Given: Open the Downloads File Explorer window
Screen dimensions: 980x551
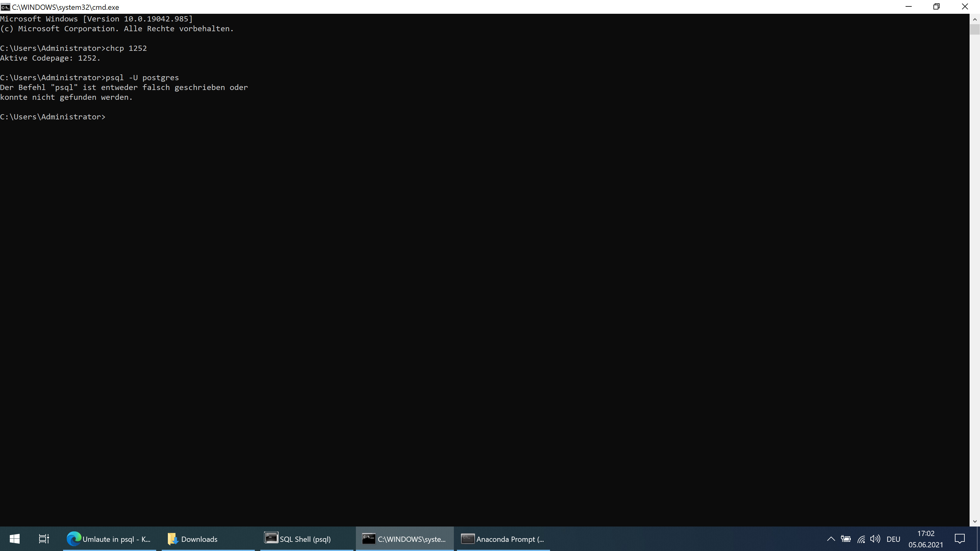Looking at the screenshot, I should coord(208,539).
